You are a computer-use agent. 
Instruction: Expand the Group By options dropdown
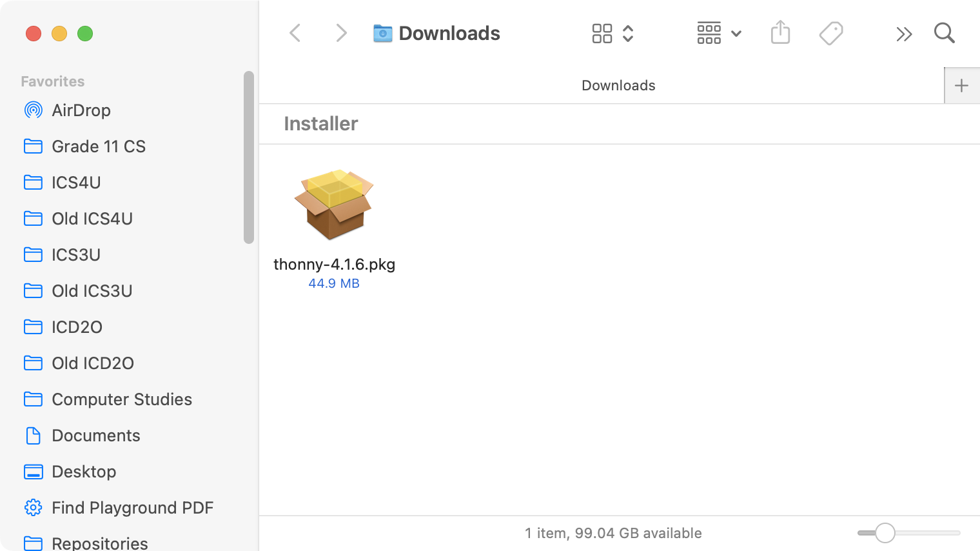(719, 33)
